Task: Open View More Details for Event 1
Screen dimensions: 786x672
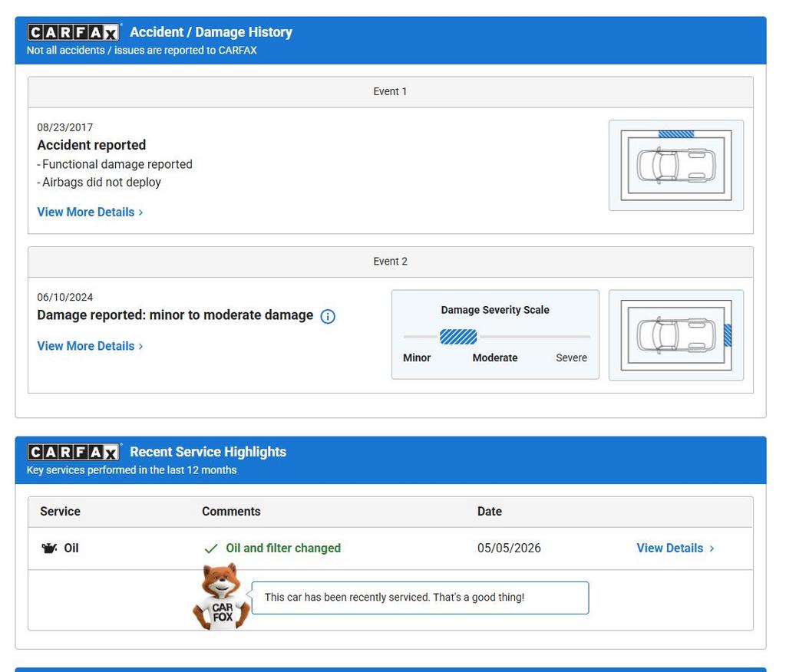Action: pyautogui.click(x=91, y=212)
